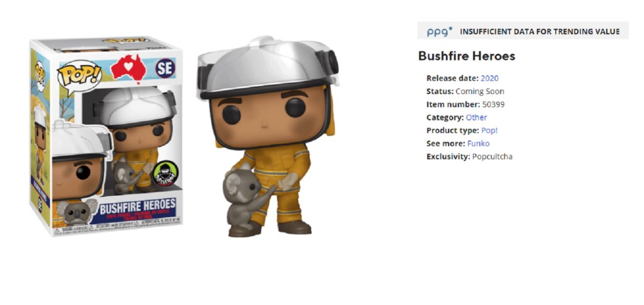Viewport: 644px width, 305px height.
Task: Open the 2020 release date link
Action: pyautogui.click(x=490, y=78)
